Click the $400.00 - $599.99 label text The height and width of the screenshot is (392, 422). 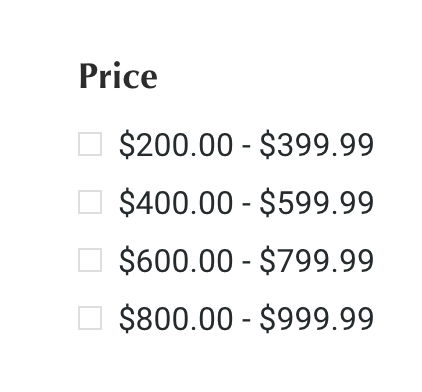click(x=246, y=203)
